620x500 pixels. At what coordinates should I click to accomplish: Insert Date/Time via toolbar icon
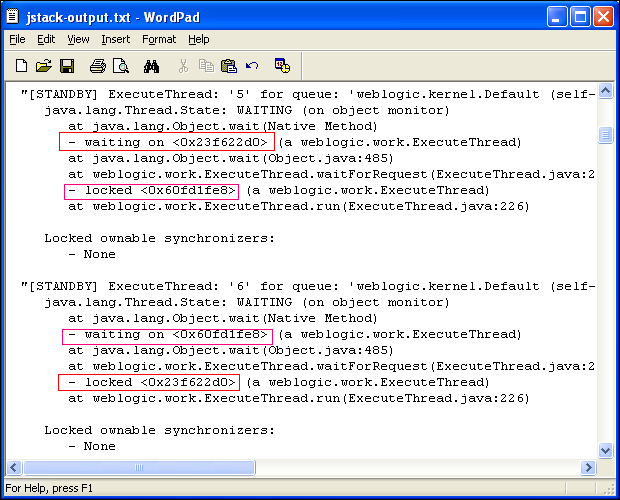282,66
